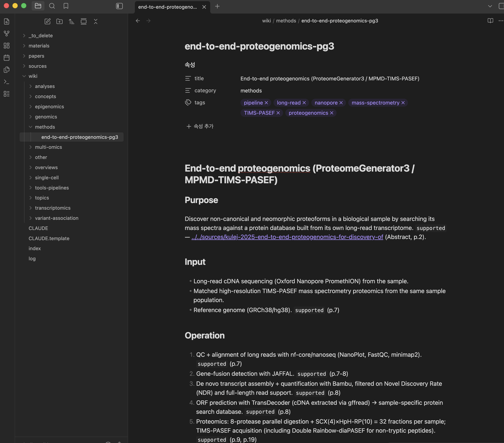Expand the genomics folder
Image resolution: width=504 pixels, height=443 pixels.
pyautogui.click(x=31, y=117)
